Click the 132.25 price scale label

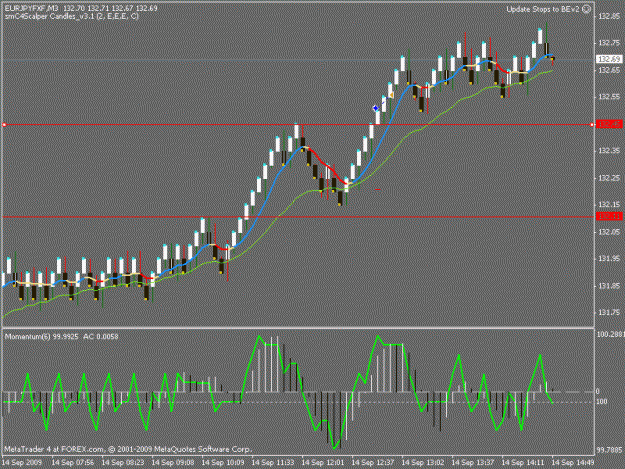609,178
